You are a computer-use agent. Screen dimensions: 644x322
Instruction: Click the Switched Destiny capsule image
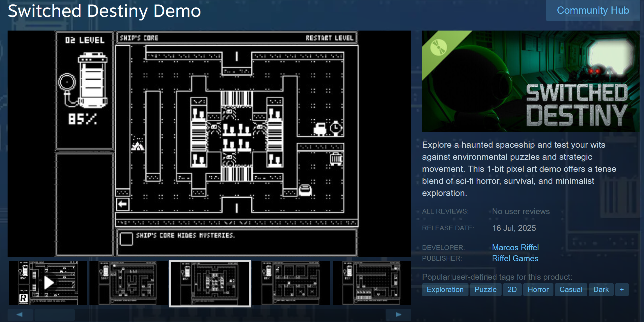tap(531, 81)
